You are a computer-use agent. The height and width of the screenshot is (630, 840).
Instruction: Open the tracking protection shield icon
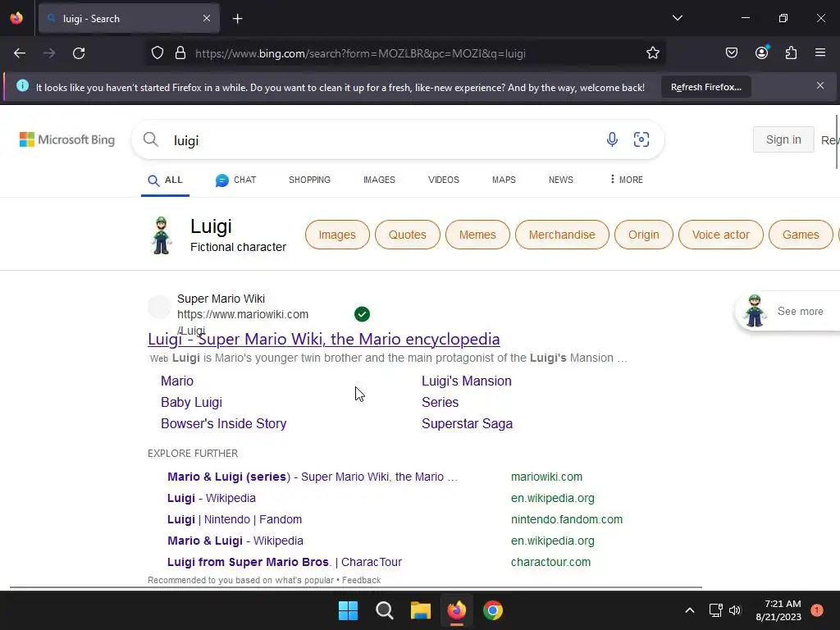coord(157,53)
